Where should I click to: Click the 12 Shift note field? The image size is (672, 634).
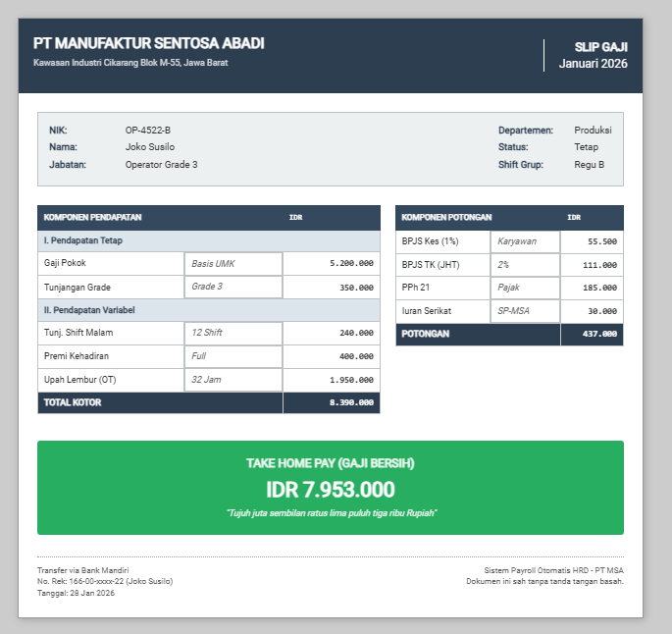pos(233,333)
